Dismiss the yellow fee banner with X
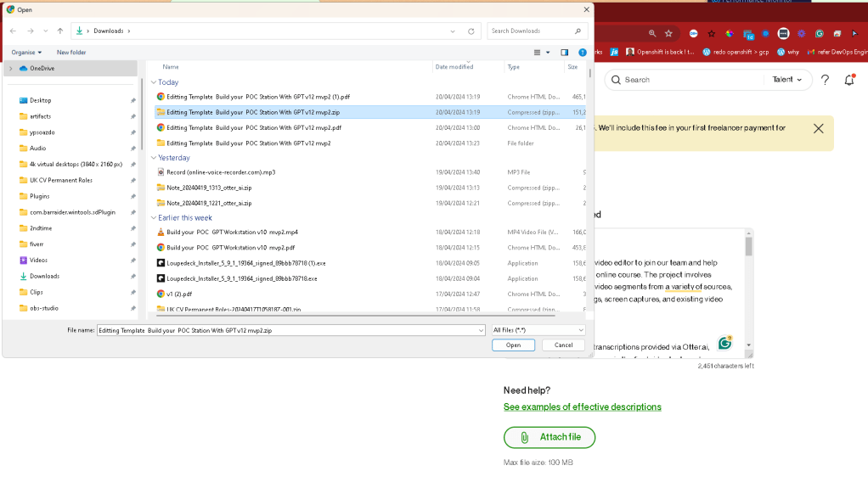Image resolution: width=868 pixels, height=488 pixels. [x=818, y=129]
